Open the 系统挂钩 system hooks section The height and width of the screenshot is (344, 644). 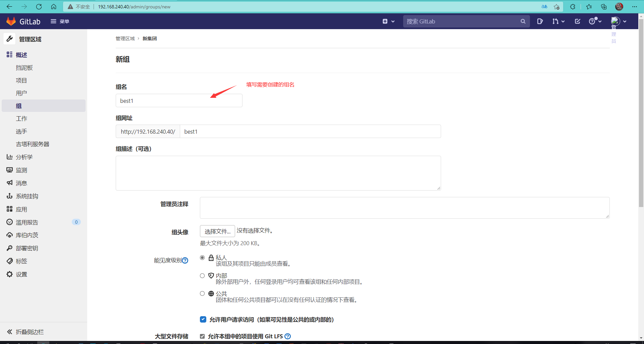pyautogui.click(x=27, y=196)
